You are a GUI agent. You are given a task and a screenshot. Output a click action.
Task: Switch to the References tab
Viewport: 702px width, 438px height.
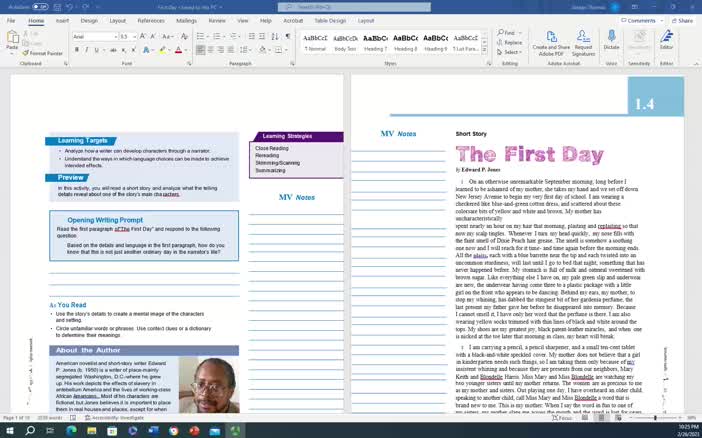point(150,20)
